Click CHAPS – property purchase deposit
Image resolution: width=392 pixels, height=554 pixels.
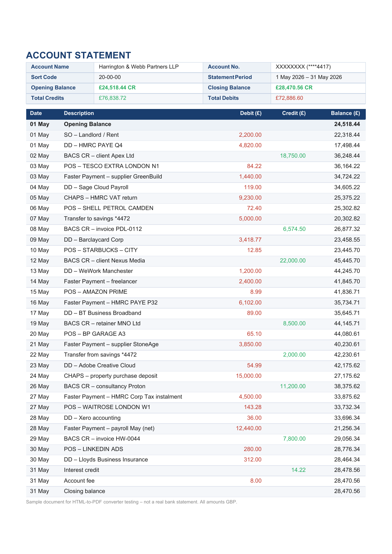pos(111,376)
